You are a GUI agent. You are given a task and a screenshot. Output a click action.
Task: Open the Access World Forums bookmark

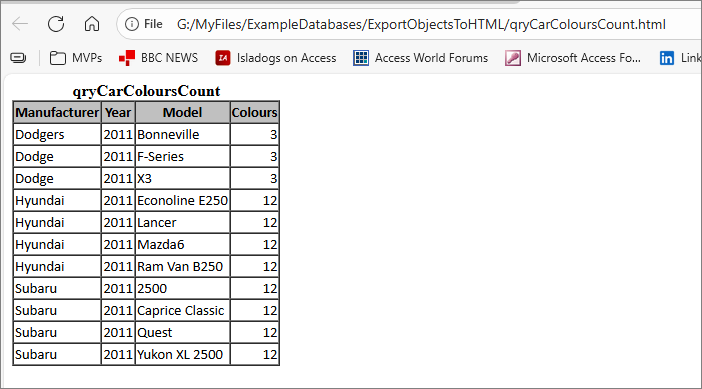(x=420, y=58)
